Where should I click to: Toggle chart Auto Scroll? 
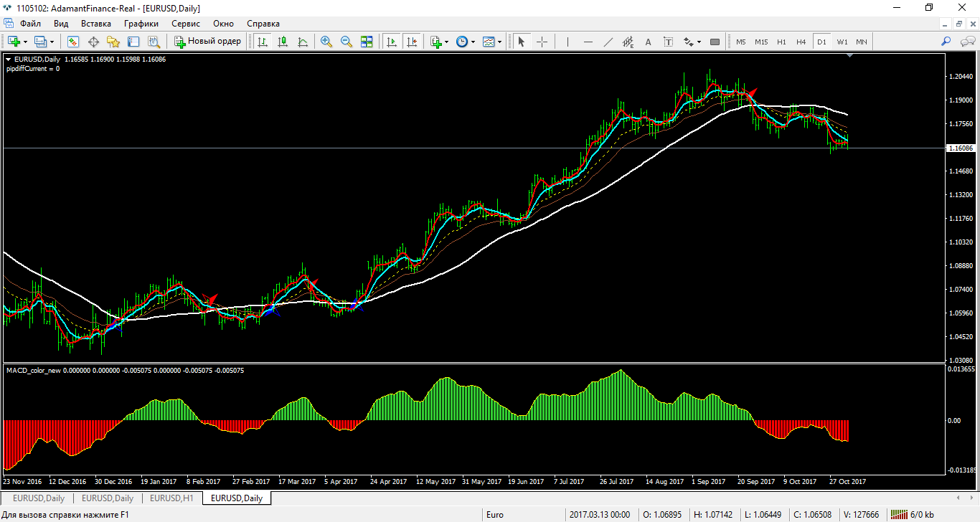pos(392,42)
